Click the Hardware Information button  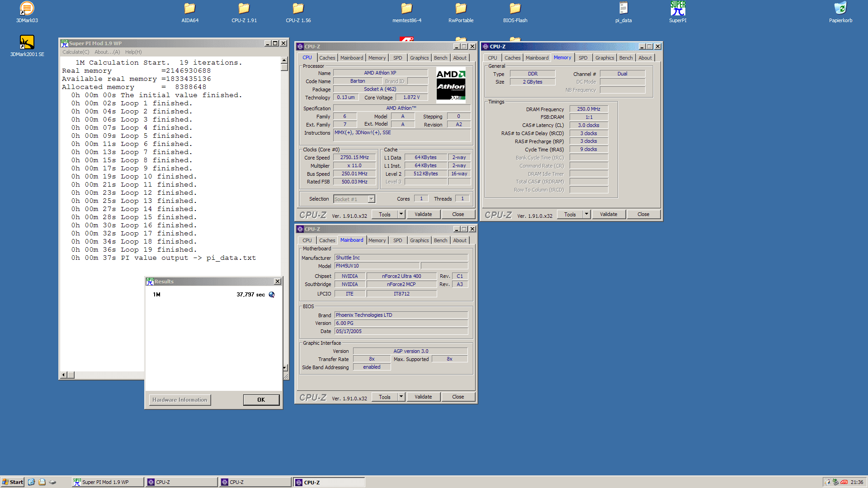[179, 400]
